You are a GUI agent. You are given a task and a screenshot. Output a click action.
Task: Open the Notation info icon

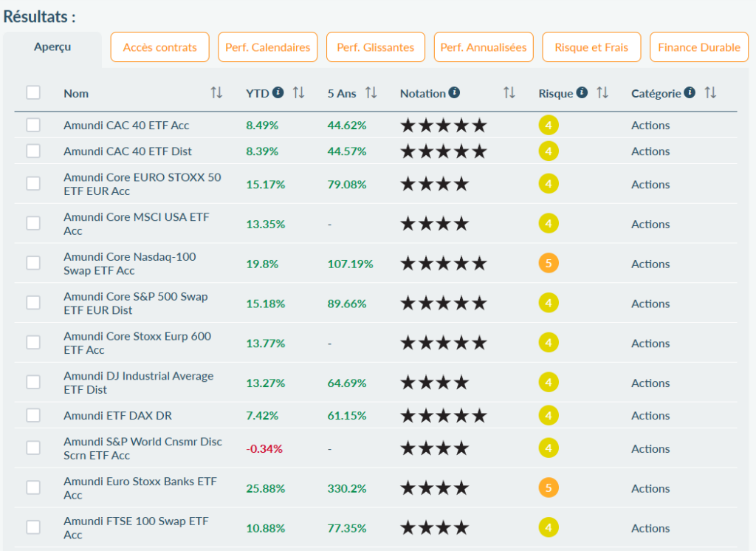click(454, 92)
